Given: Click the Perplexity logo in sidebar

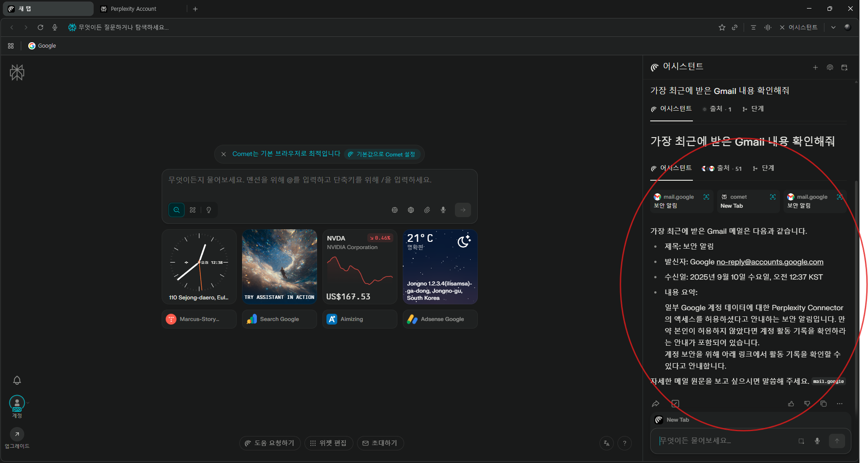Looking at the screenshot, I should click(x=17, y=72).
